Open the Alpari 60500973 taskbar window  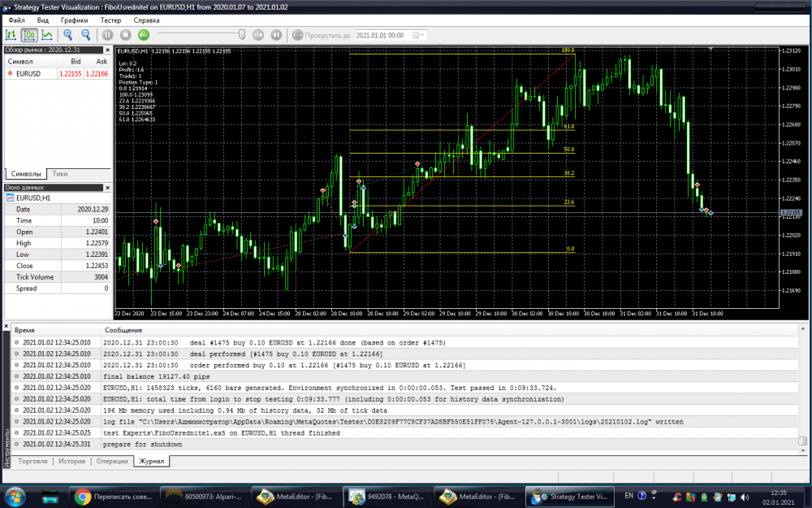[x=204, y=497]
